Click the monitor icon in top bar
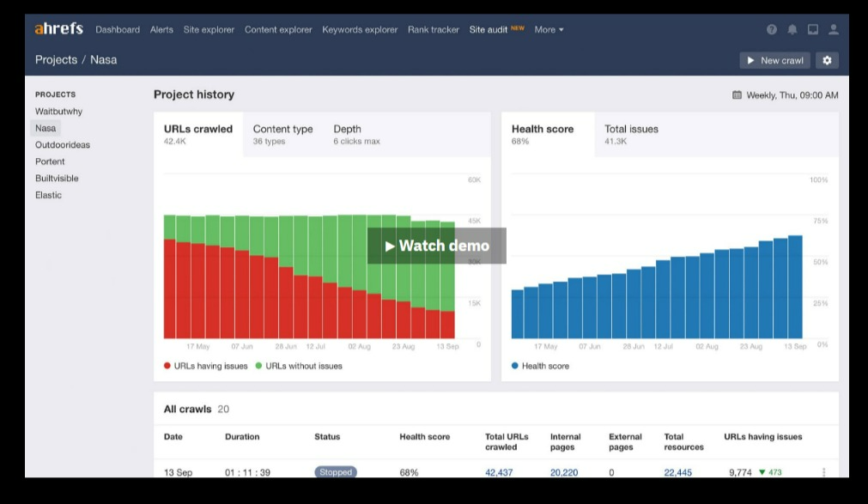 pyautogui.click(x=813, y=30)
